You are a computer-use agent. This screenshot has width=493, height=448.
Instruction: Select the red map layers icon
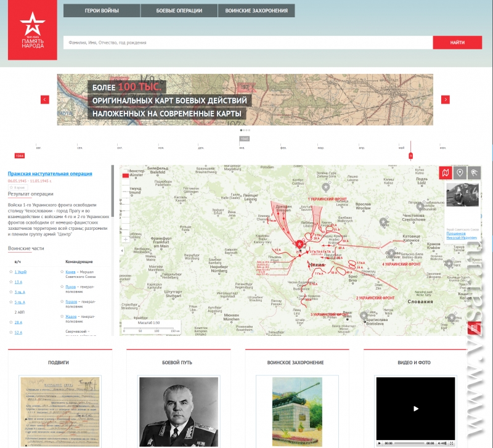coord(445,173)
